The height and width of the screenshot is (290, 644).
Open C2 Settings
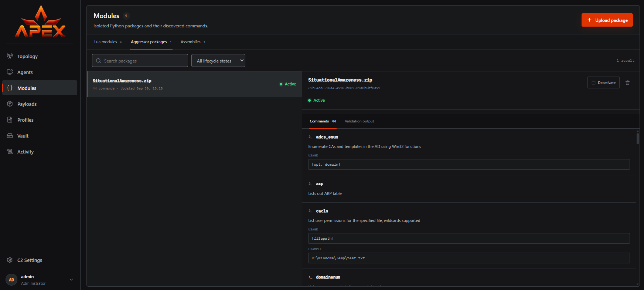coord(40,260)
